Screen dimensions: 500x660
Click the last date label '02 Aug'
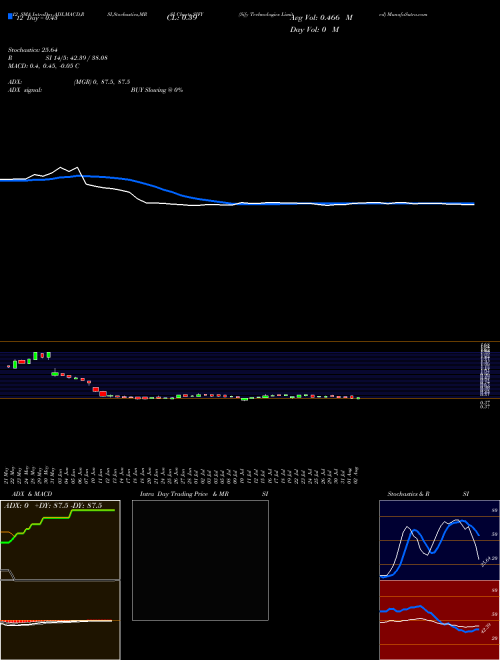(x=358, y=475)
